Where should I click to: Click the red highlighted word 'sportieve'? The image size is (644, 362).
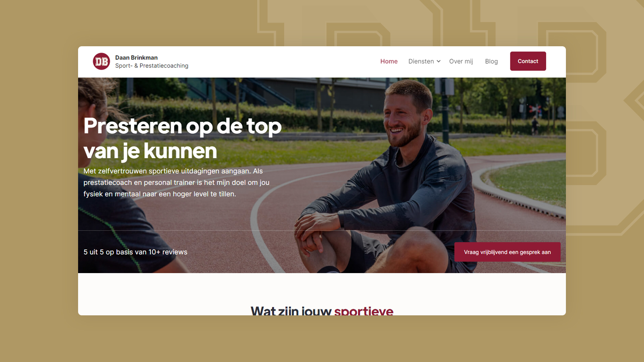click(x=363, y=311)
